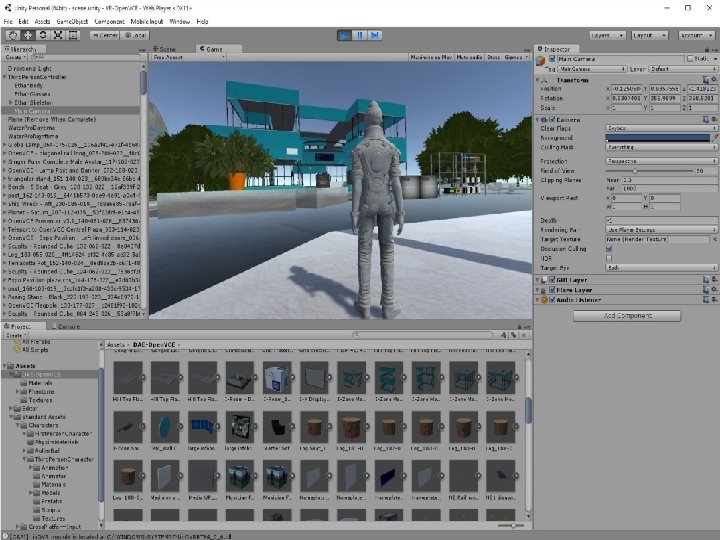
Task: Expand the Ethan Skeleton hierarchy item
Action: (x=10, y=102)
